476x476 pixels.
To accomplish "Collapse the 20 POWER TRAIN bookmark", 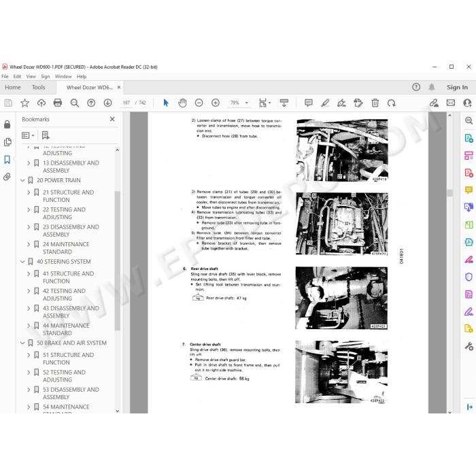I will coord(22,180).
